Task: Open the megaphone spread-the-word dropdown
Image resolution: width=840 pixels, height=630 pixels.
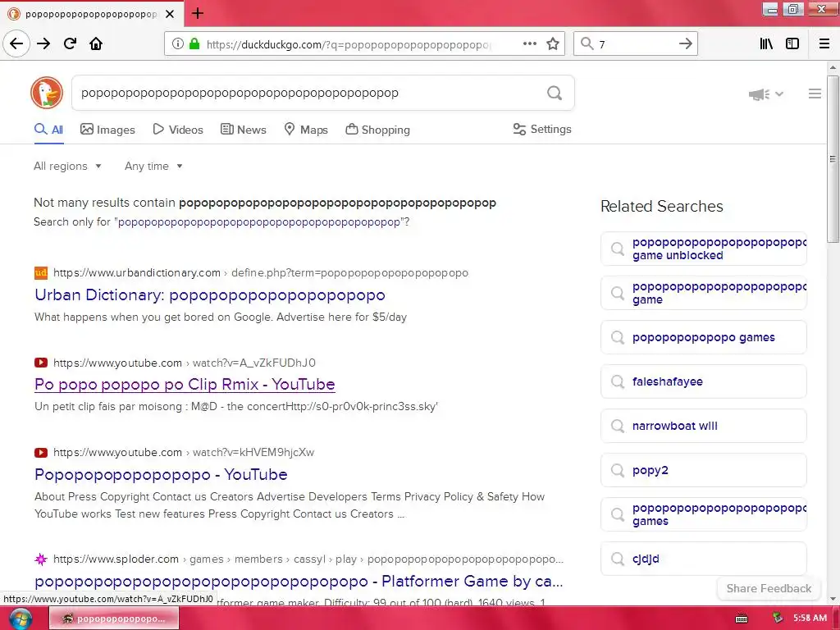Action: coord(765,94)
